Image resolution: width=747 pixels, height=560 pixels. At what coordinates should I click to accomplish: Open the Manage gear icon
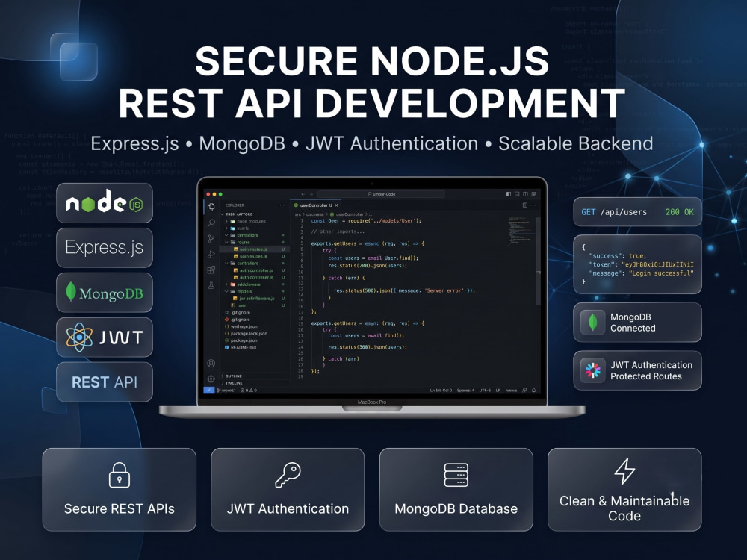[x=211, y=379]
